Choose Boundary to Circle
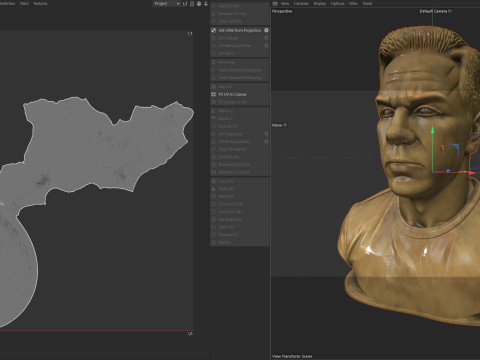This screenshot has width=480, height=360. click(x=240, y=165)
